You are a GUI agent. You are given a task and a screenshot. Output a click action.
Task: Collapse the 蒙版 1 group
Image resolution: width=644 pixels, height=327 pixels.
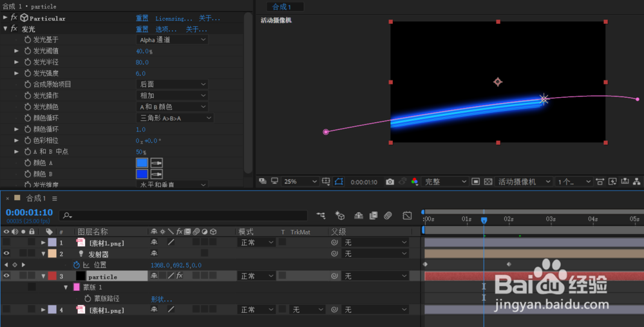pyautogui.click(x=66, y=287)
